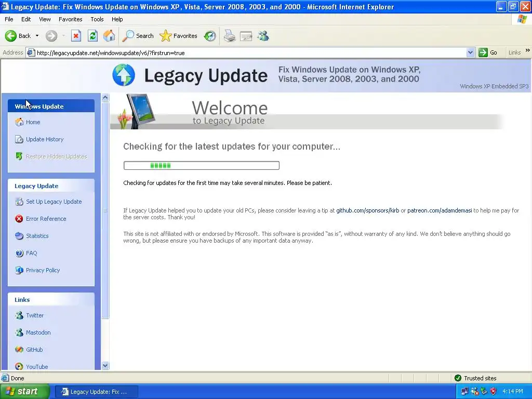
Task: Print the page with the printer icon
Action: click(229, 36)
